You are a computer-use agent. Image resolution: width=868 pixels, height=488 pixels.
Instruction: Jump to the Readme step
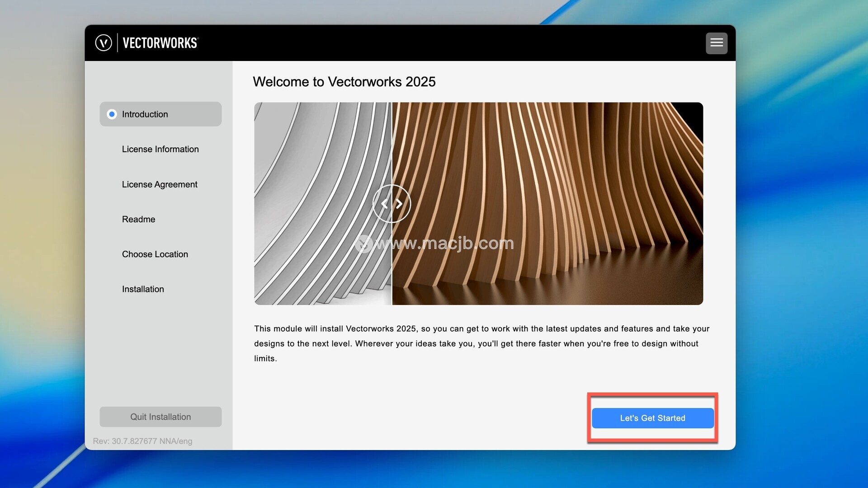[x=138, y=219]
